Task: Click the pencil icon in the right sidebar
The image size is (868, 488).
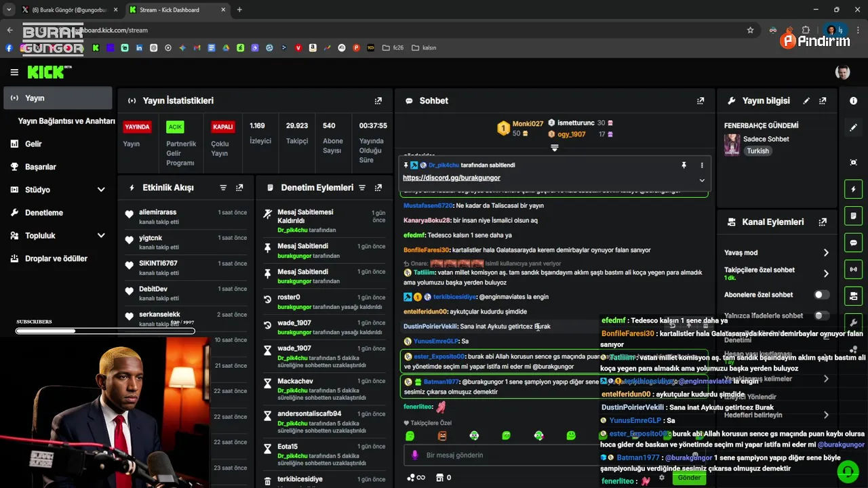Action: (853, 127)
